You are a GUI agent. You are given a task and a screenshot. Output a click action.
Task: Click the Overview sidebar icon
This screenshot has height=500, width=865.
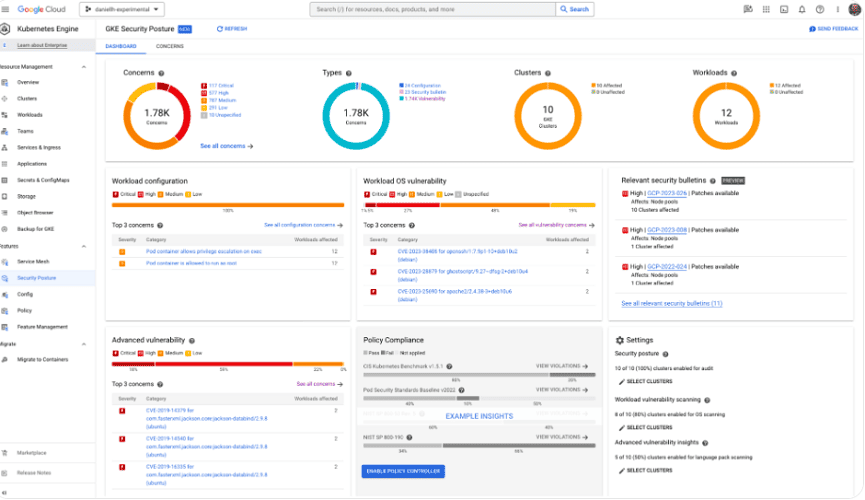click(4, 82)
